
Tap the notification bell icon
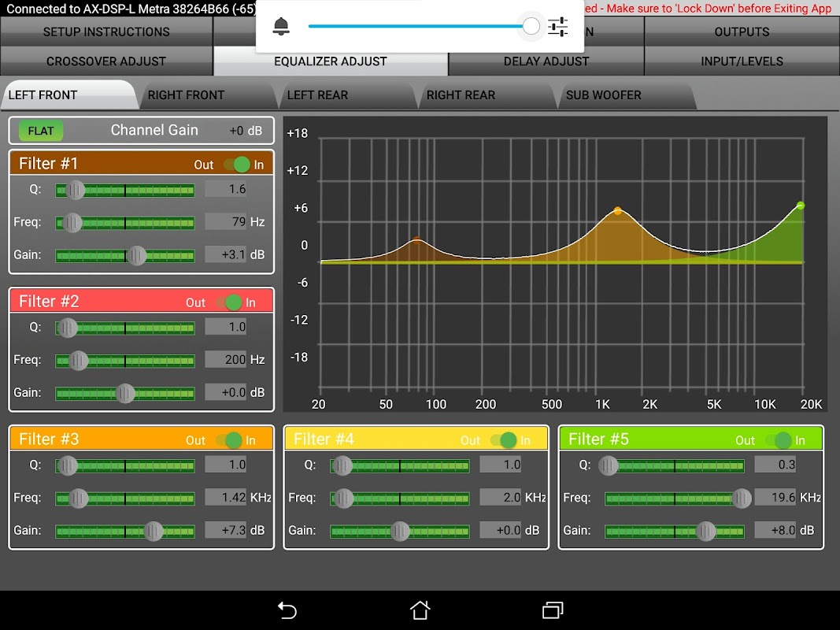point(281,27)
